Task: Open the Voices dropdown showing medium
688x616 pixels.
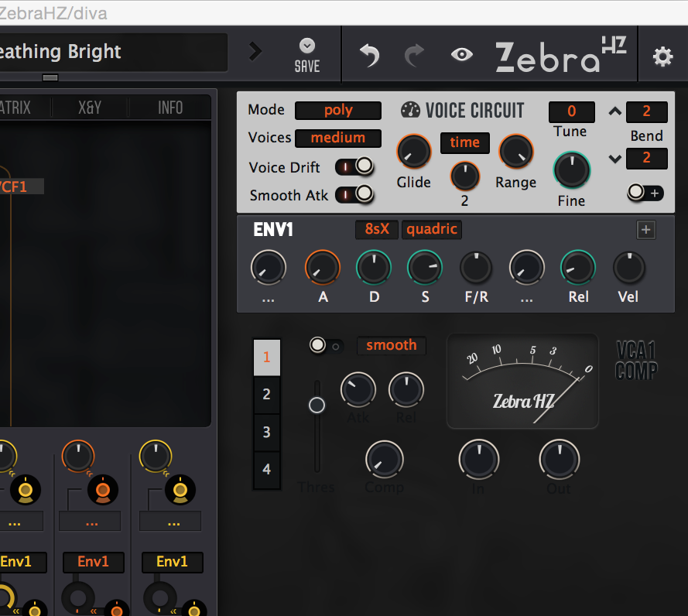Action: pyautogui.click(x=338, y=138)
